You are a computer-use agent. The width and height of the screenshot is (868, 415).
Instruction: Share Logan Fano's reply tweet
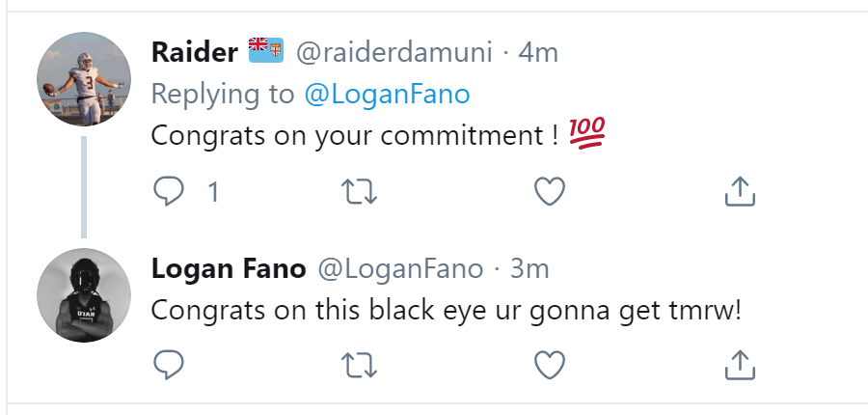coord(739,364)
